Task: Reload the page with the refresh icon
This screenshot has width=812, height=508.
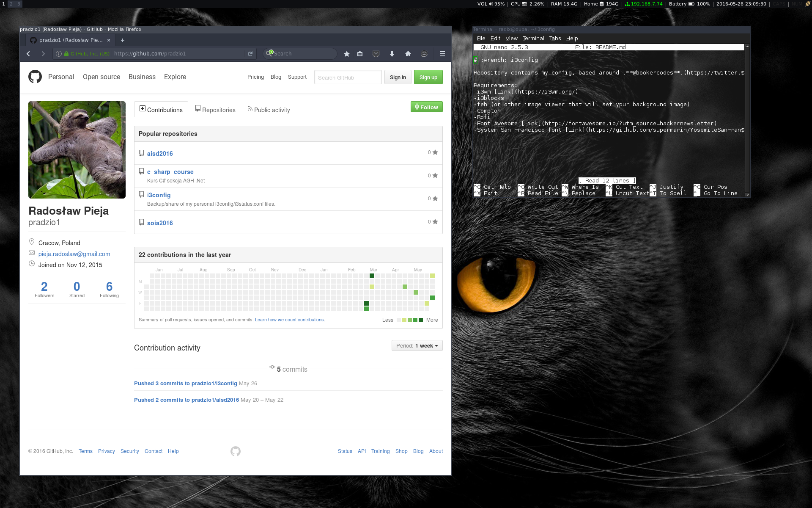Action: click(x=250, y=54)
